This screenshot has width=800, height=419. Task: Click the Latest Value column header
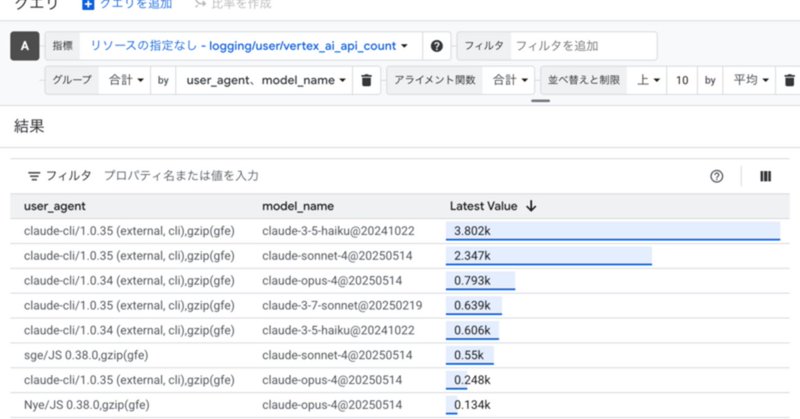pos(483,206)
